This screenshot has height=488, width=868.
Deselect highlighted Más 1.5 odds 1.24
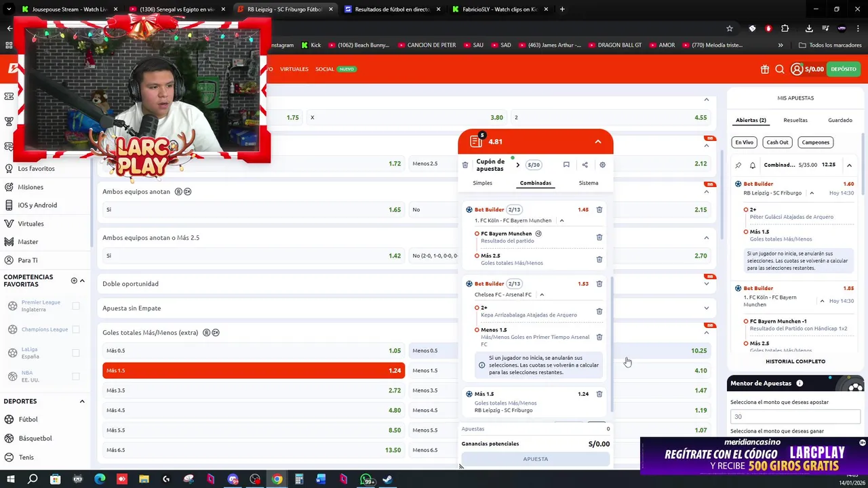click(x=254, y=371)
